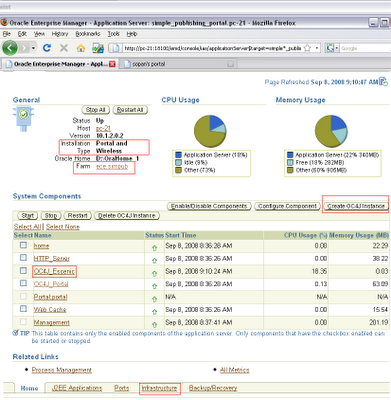
Task: Switch to the Infrastructure tab
Action: pyautogui.click(x=159, y=388)
